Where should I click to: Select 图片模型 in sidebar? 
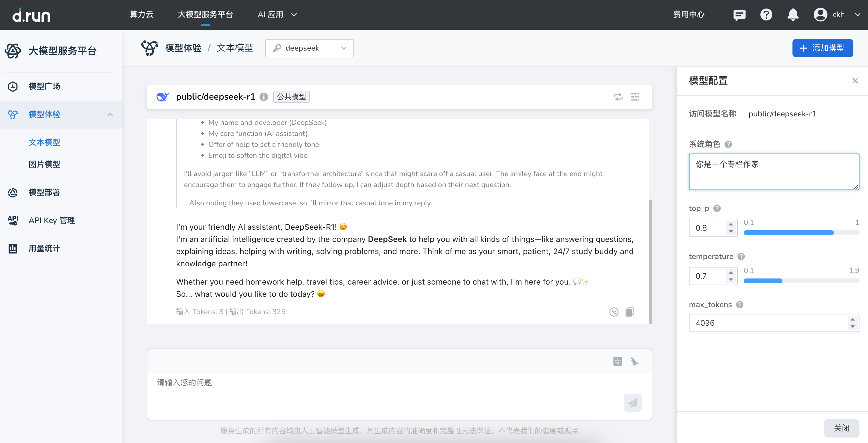[x=44, y=164]
